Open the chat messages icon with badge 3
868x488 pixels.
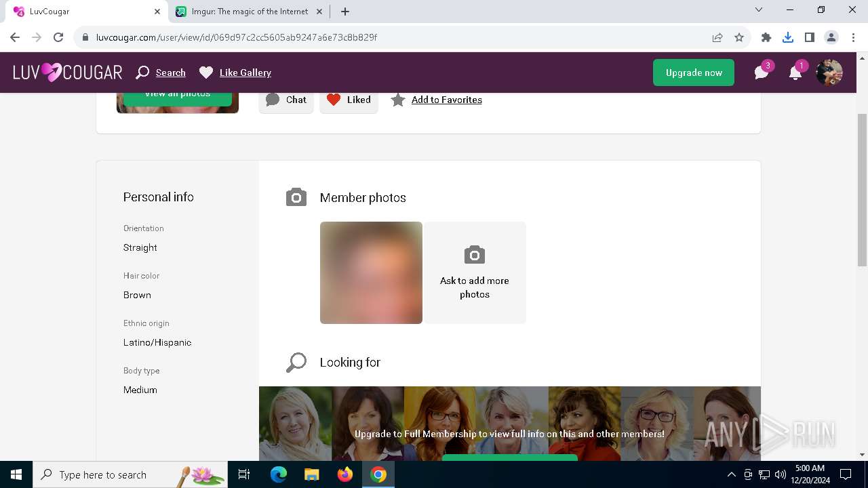(762, 73)
